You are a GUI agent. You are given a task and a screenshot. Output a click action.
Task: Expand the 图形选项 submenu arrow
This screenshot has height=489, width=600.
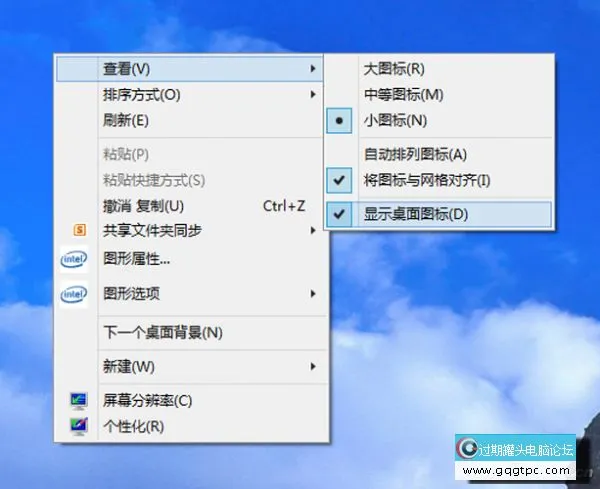[x=313, y=294]
